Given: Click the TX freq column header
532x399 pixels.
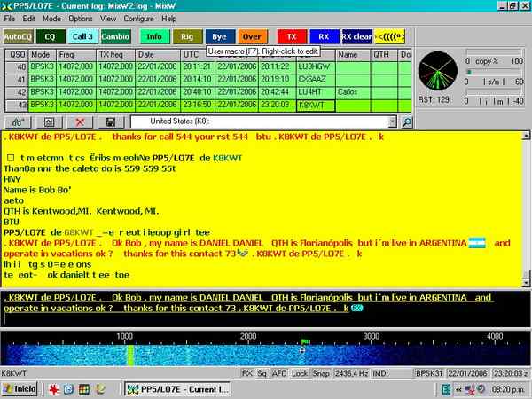Looking at the screenshot, I should coord(115,55).
